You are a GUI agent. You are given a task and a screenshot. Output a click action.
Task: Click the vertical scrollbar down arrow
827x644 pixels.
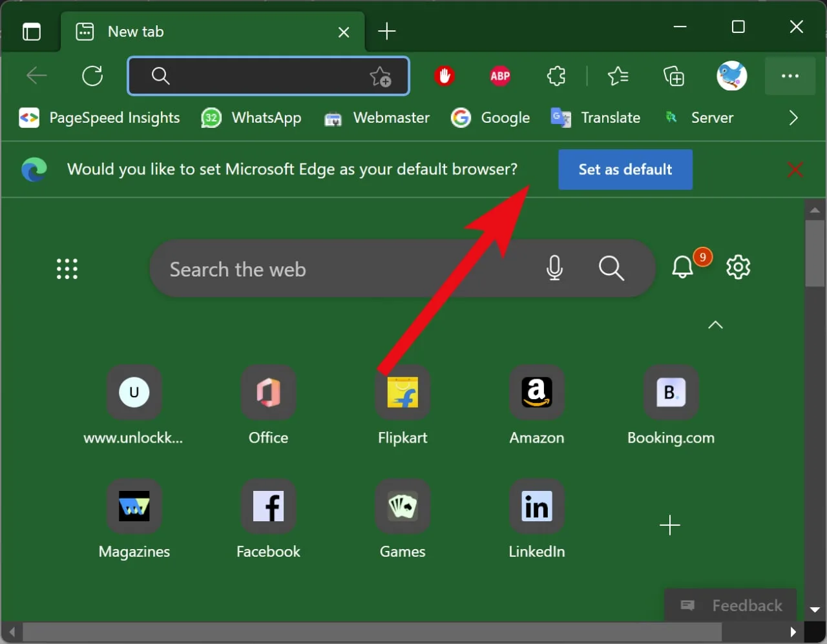(815, 610)
